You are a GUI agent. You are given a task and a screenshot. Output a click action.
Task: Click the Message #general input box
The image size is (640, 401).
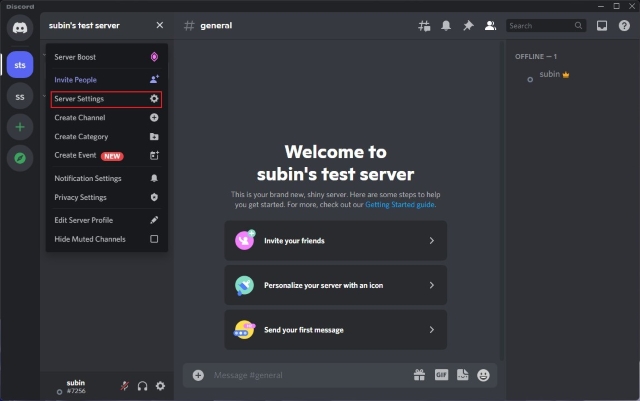click(310, 375)
